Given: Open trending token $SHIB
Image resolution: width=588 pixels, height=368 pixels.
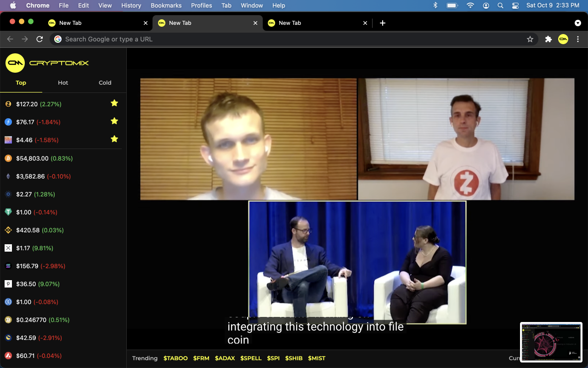Looking at the screenshot, I should [294, 358].
